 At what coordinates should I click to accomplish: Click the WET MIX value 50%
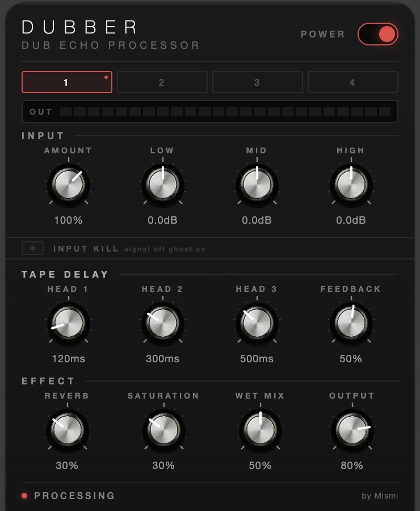(x=260, y=466)
